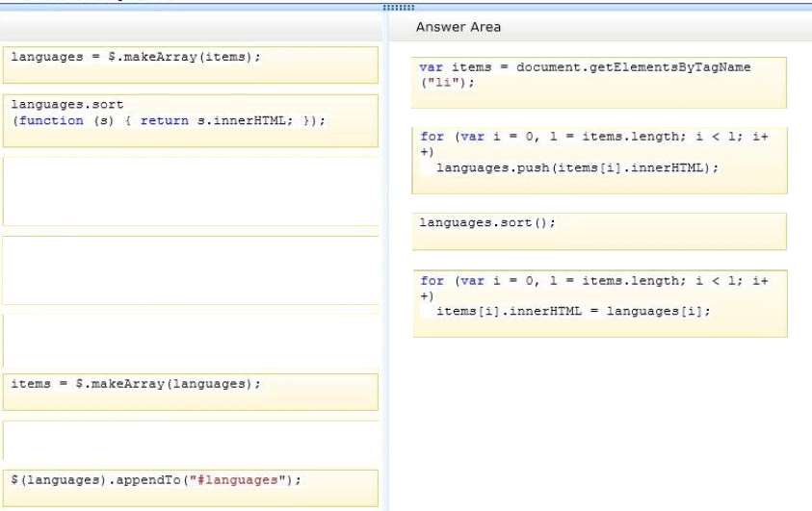Image resolution: width=812 pixels, height=511 pixels.
Task: Click the first empty slot in the left column
Action: coord(191,192)
